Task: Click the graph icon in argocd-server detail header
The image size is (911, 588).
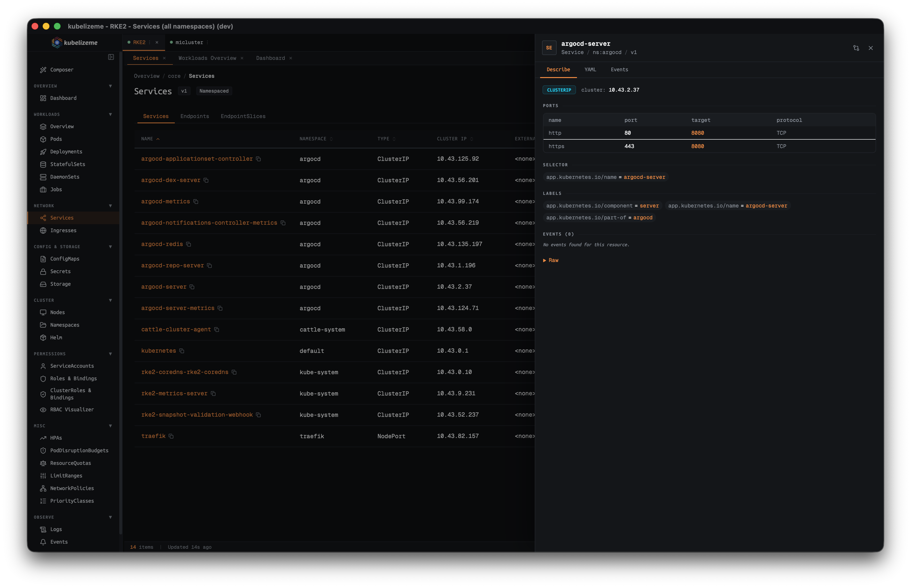Action: pos(856,48)
